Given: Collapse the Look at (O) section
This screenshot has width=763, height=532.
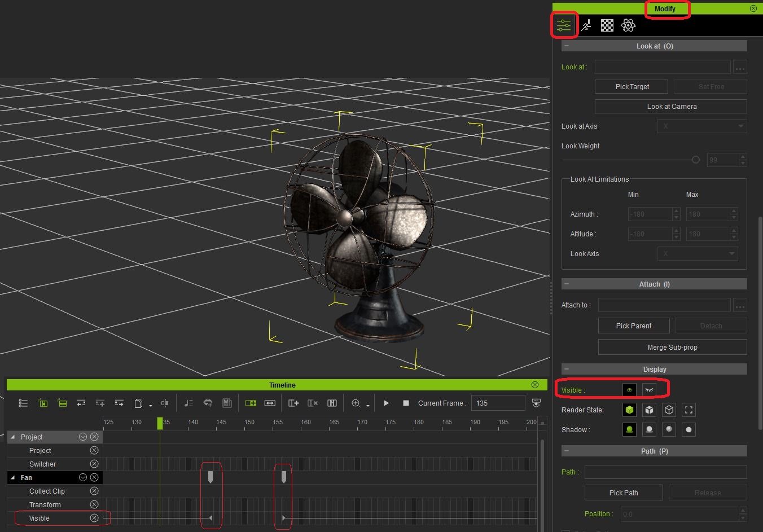Looking at the screenshot, I should (x=567, y=46).
